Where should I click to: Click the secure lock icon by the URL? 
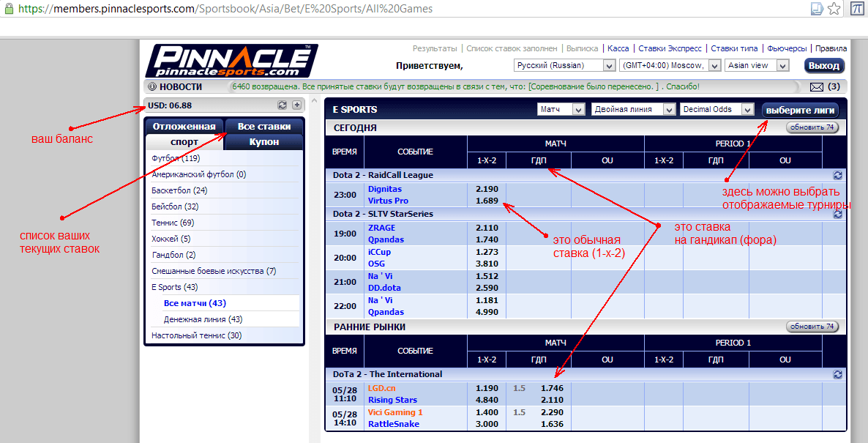[x=8, y=9]
